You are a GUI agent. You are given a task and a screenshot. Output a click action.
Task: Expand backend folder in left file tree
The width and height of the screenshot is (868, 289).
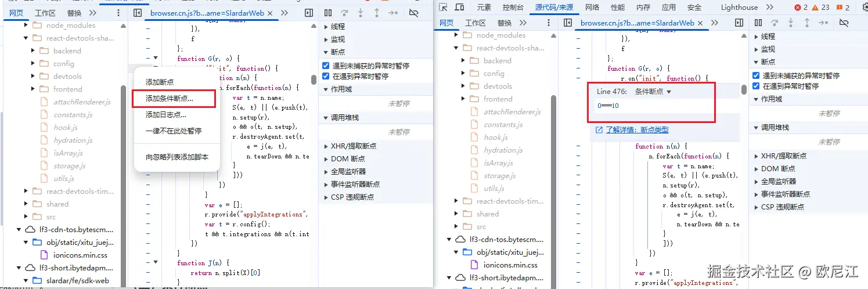click(x=34, y=51)
